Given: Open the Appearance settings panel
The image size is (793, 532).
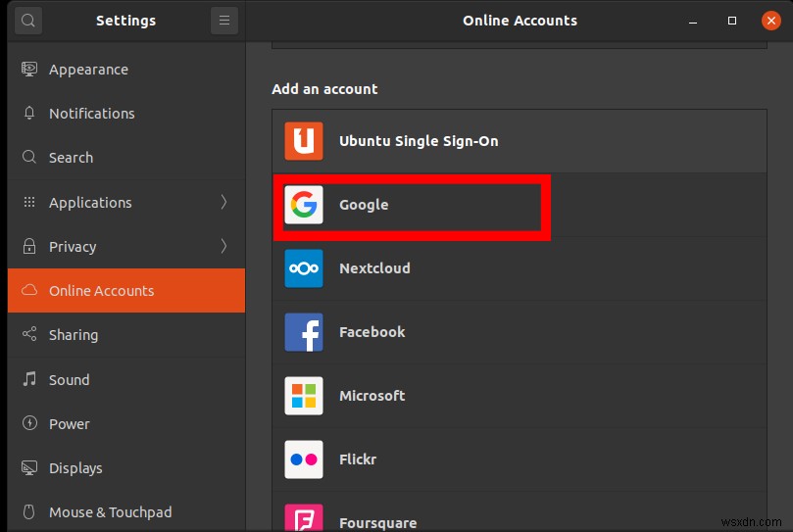Looking at the screenshot, I should pyautogui.click(x=88, y=70).
